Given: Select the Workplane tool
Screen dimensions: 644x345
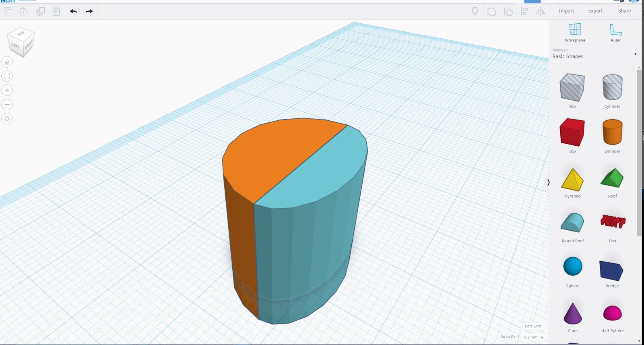Looking at the screenshot, I should click(575, 33).
